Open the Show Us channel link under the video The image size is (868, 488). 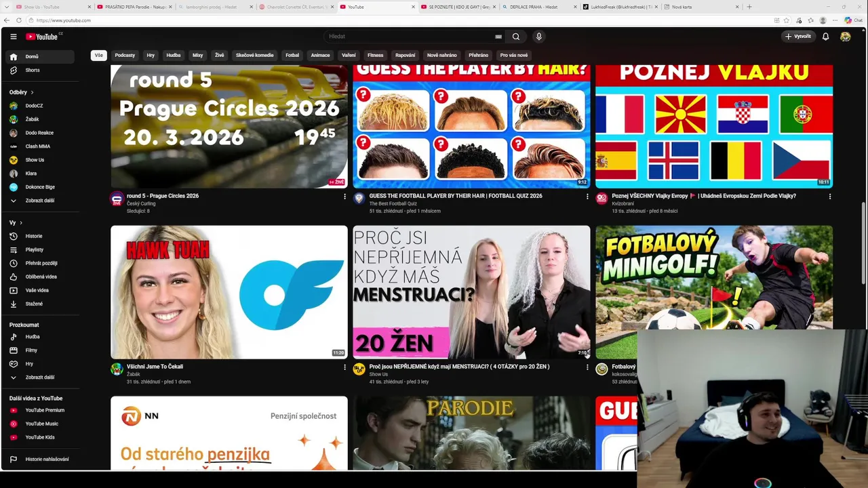click(378, 374)
